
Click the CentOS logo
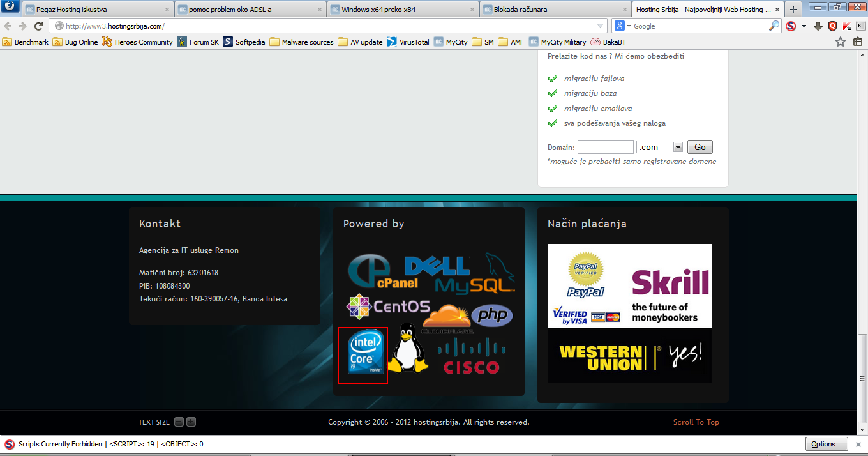tap(388, 307)
